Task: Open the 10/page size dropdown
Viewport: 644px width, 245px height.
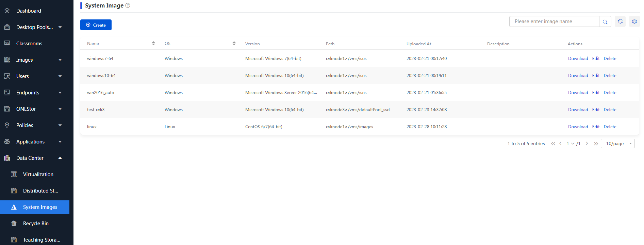Action: pyautogui.click(x=618, y=143)
